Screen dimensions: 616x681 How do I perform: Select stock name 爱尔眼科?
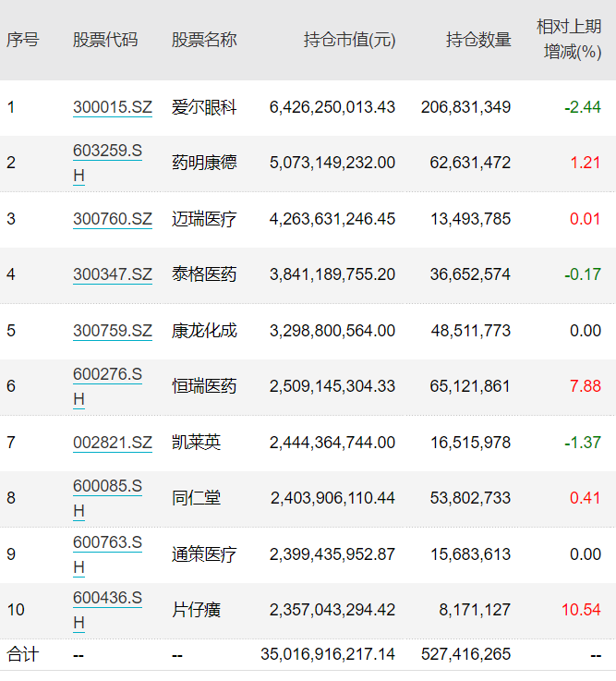coord(204,107)
